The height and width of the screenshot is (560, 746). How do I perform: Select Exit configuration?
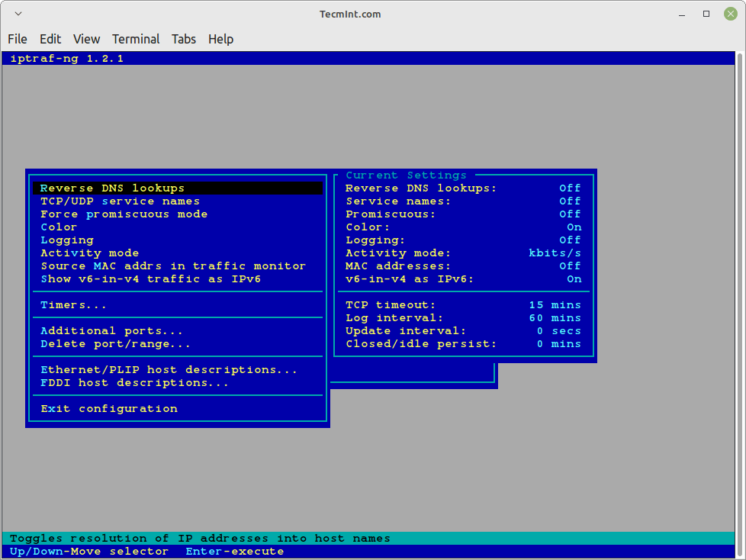[108, 409]
